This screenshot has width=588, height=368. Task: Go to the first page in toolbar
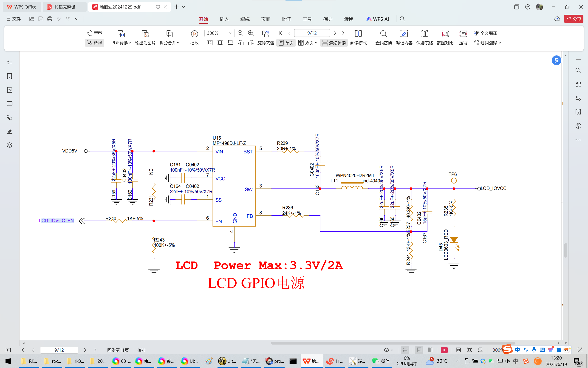pyautogui.click(x=280, y=33)
